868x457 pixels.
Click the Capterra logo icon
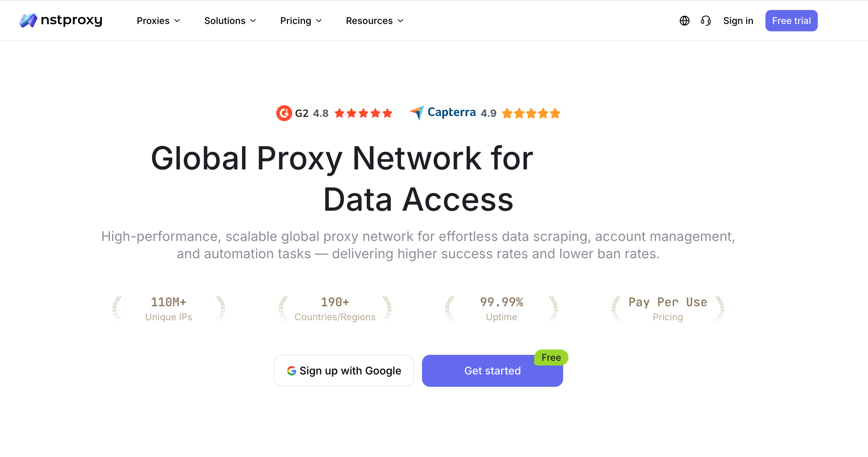pos(417,112)
